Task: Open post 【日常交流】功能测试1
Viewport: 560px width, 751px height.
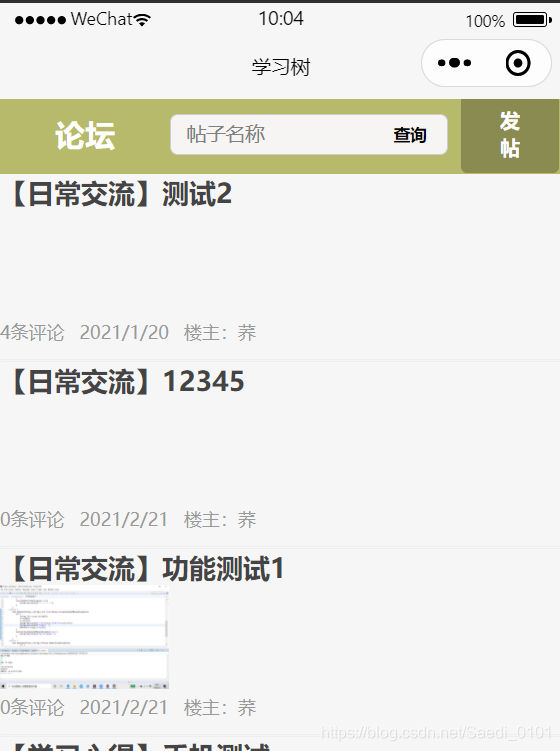Action: point(147,569)
